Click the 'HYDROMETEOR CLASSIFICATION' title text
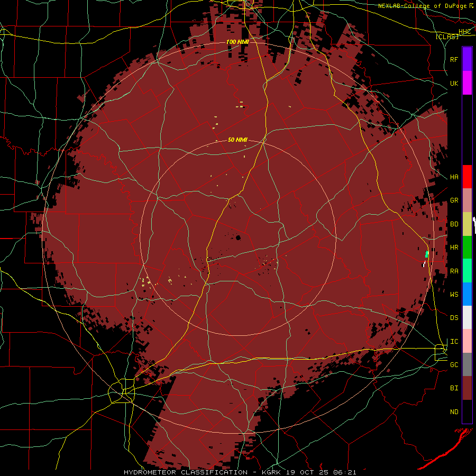The width and height of the screenshot is (476, 476). coord(186,472)
